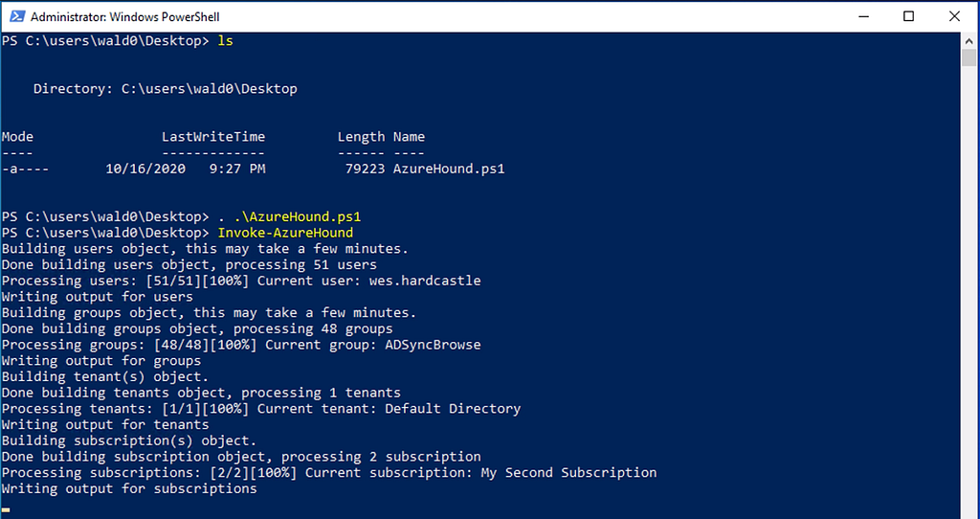Viewport: 980px width, 519px height.
Task: Click the Invoke-AzureHound command text
Action: pos(285,233)
